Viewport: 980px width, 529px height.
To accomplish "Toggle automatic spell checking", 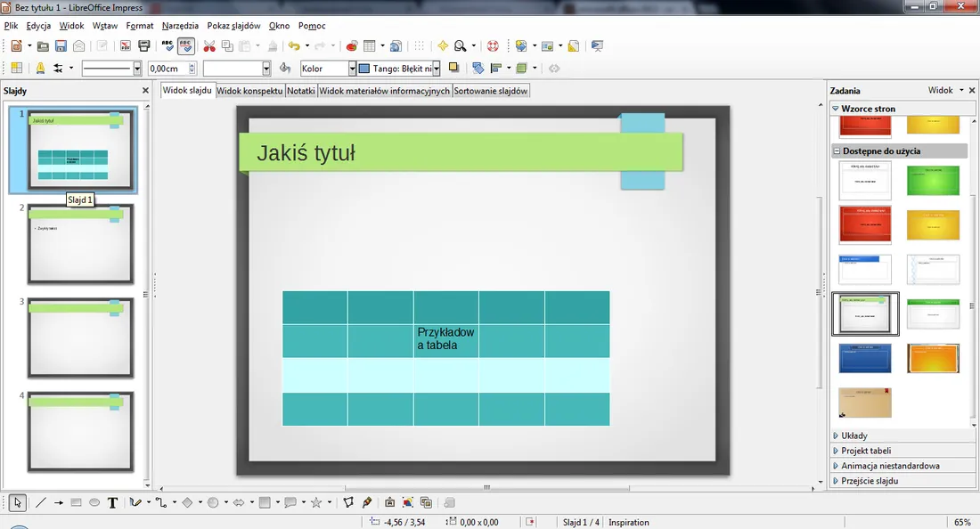I will point(186,46).
